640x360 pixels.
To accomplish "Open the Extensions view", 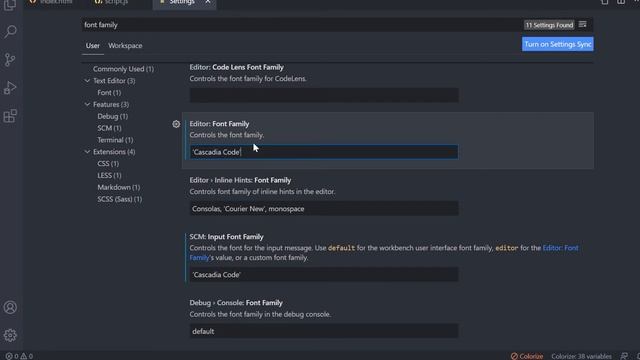I will pos(10,116).
